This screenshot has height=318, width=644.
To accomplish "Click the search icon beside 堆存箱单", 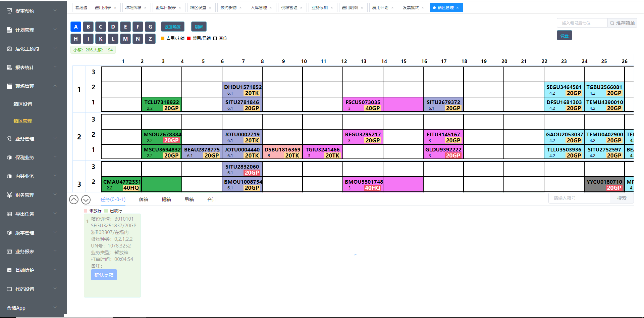I will tap(612, 23).
